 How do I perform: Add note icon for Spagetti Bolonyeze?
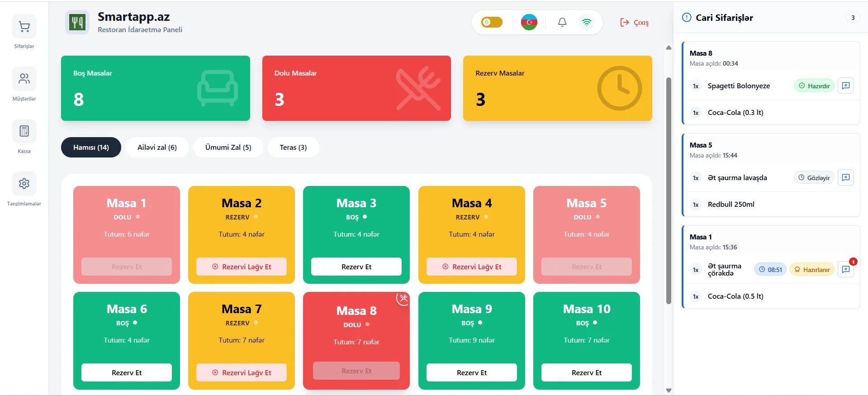point(846,86)
